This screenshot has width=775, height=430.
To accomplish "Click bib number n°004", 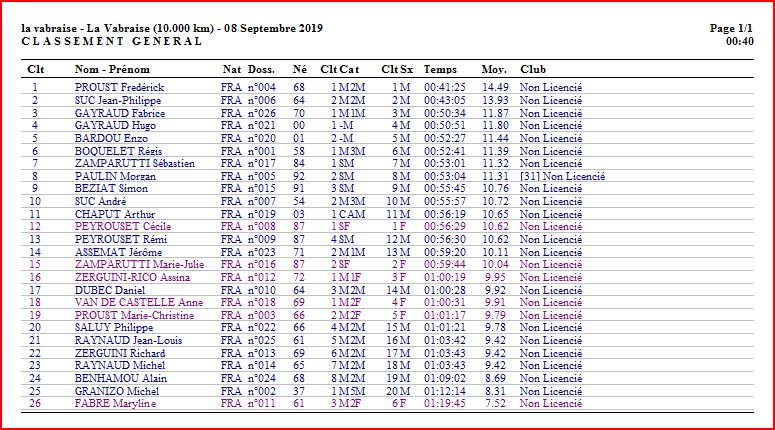I will [261, 87].
